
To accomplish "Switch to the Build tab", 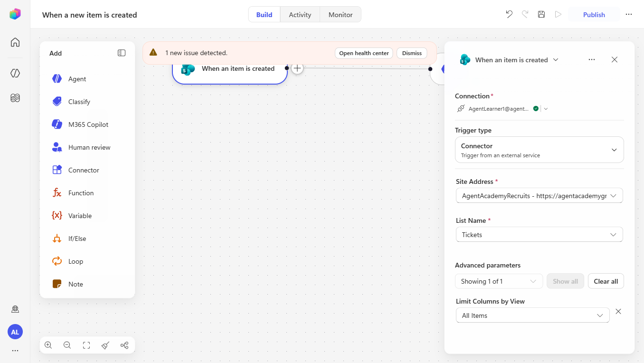I will [264, 14].
